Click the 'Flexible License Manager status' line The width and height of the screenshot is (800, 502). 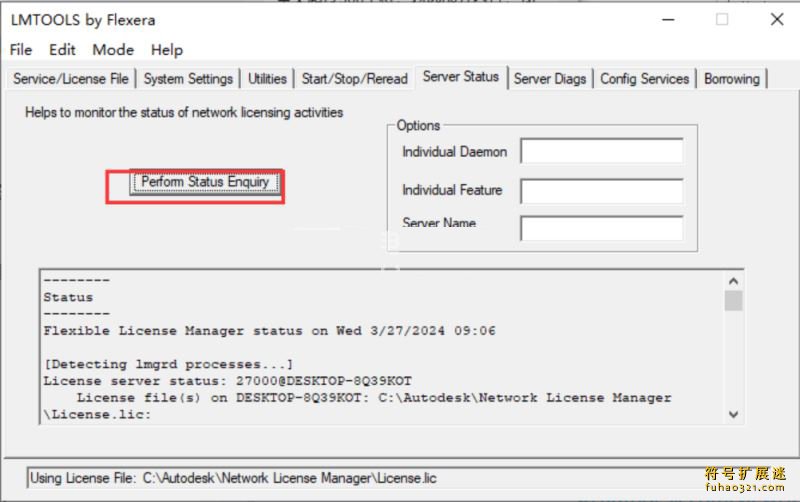coord(269,331)
